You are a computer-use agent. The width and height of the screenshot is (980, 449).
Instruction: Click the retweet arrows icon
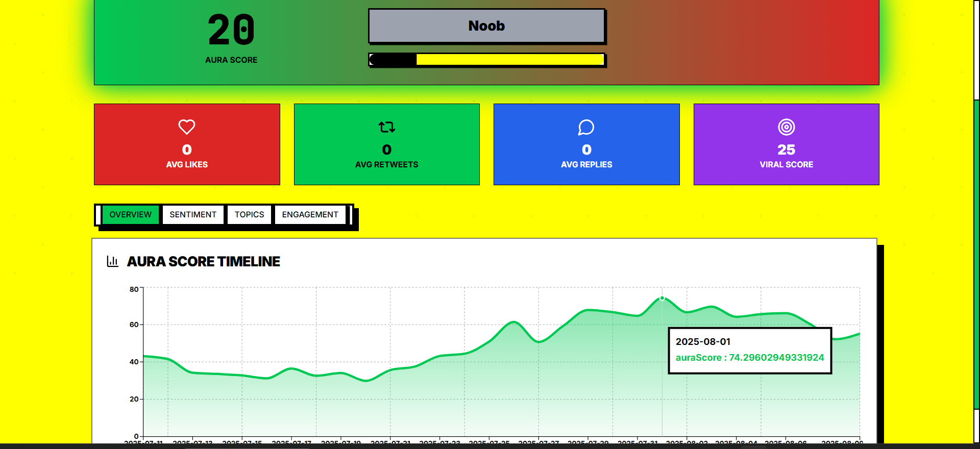pyautogui.click(x=386, y=127)
